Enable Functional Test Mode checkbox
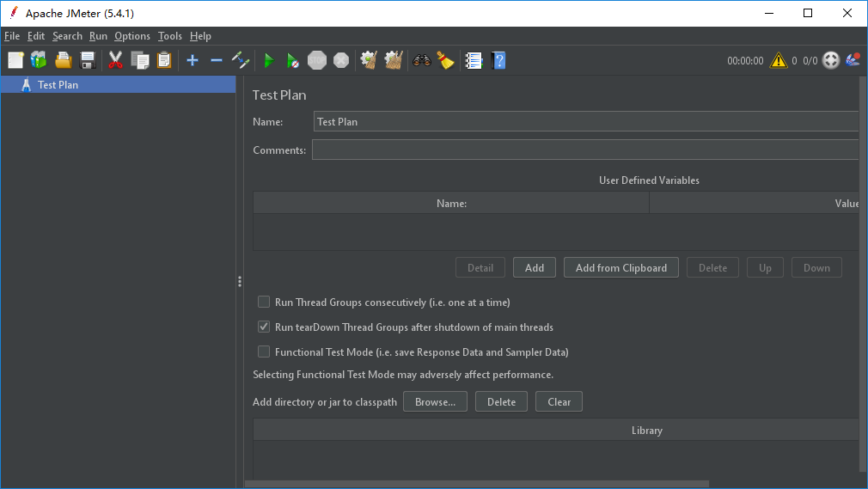868x489 pixels. tap(264, 351)
